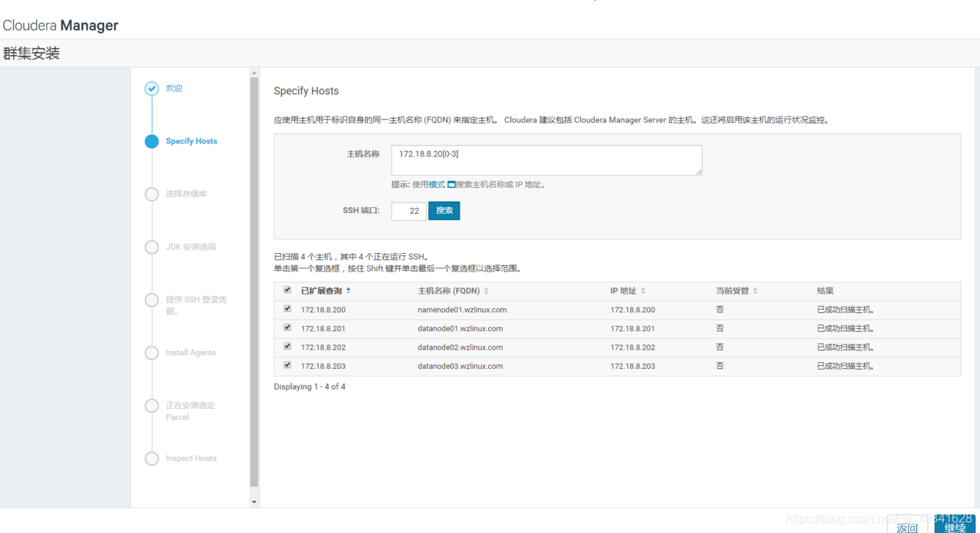
Task: Click the wizard sidebar scrollbar up arrow
Action: (254, 73)
